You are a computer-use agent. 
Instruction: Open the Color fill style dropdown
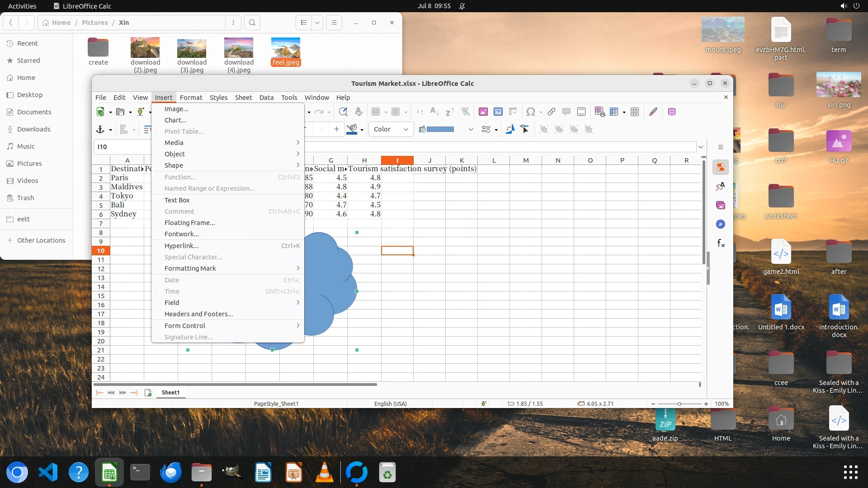click(x=391, y=130)
